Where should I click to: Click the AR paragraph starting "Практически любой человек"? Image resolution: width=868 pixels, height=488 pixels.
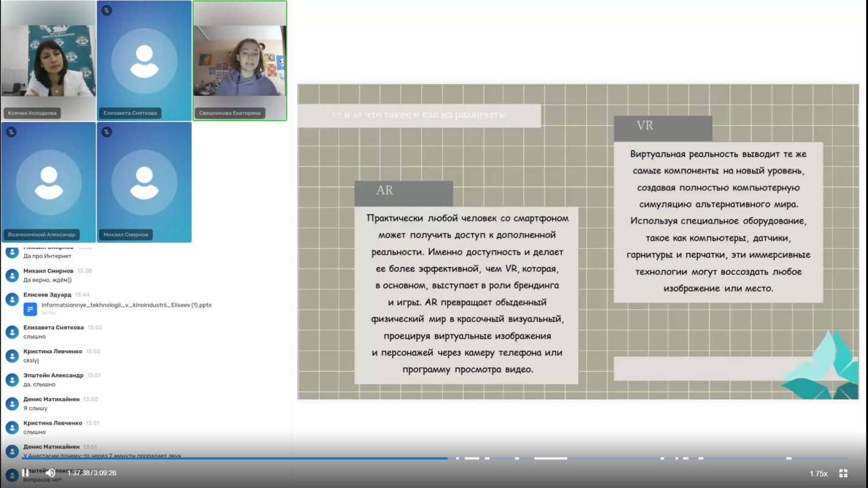click(466, 294)
